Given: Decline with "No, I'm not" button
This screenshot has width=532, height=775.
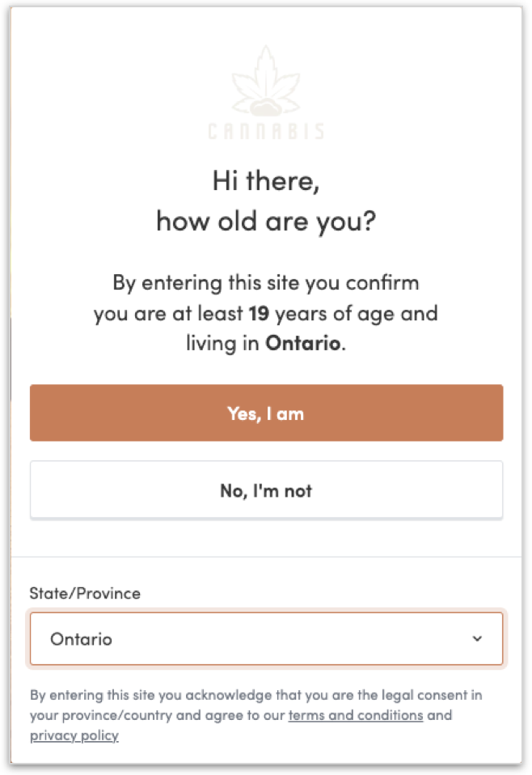Looking at the screenshot, I should point(266,490).
